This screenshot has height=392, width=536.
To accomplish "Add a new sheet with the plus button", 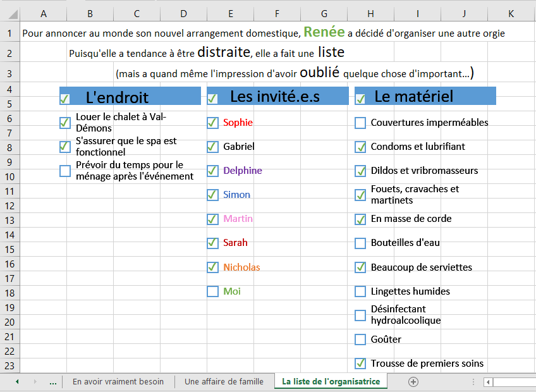I will coord(413,382).
